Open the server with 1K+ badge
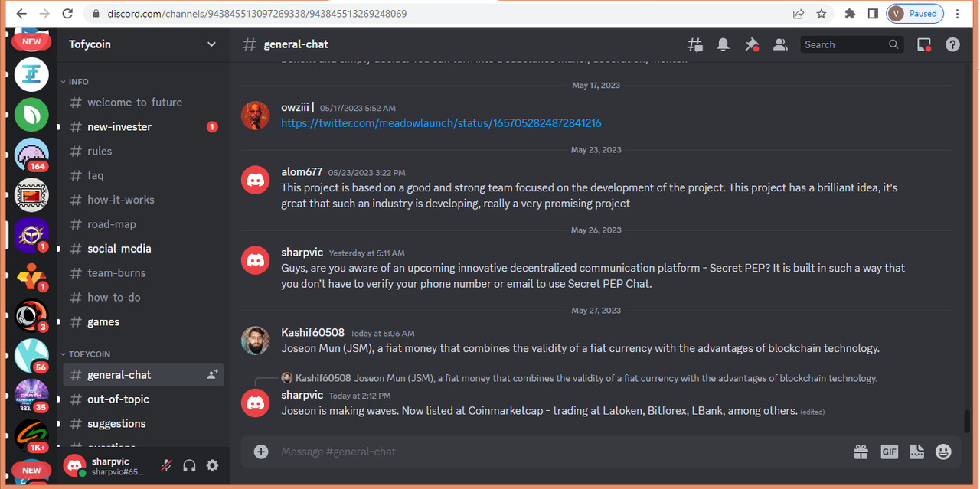Screen dimensions: 980x489 pos(31,435)
